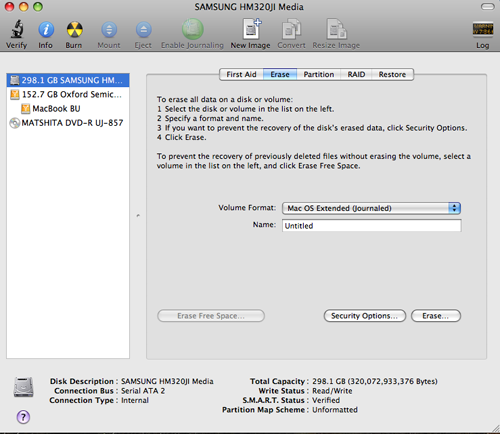Create a New Image from toolbar
Image resolution: width=500 pixels, height=434 pixels.
click(251, 29)
